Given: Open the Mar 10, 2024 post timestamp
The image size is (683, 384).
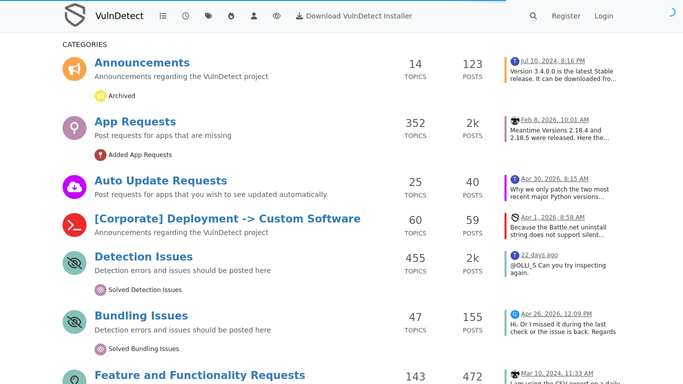Looking at the screenshot, I should (x=557, y=374).
